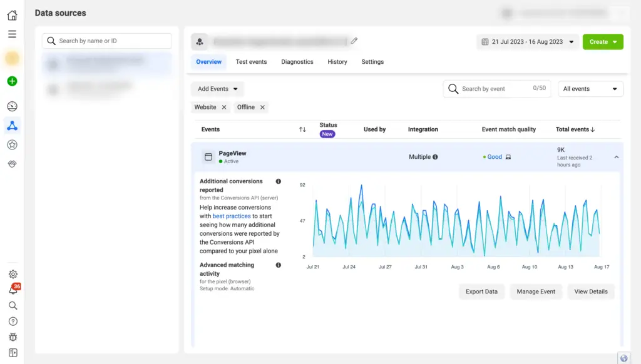Click the Integration column header
641x364 pixels.
423,129
